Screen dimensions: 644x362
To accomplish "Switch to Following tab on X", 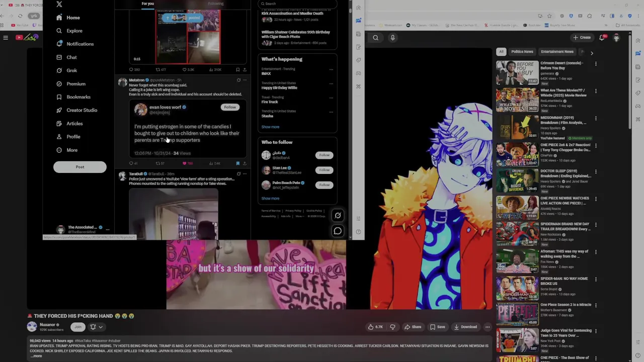I will (x=215, y=4).
